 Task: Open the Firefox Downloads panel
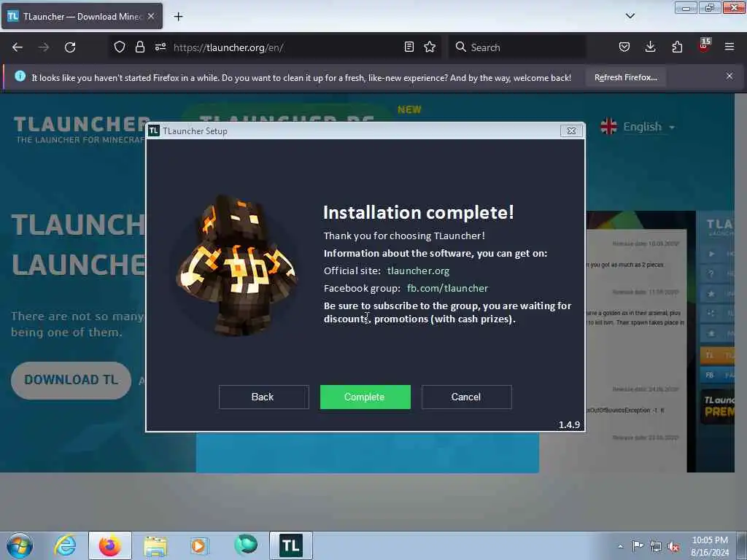(x=650, y=47)
